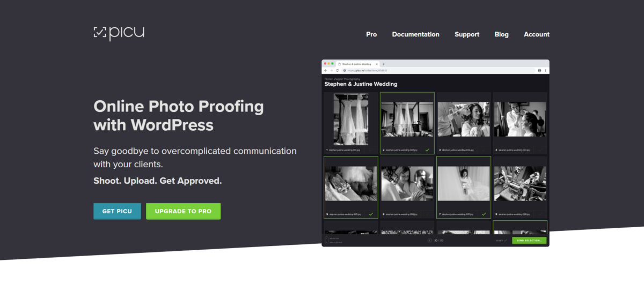The image size is (644, 284).
Task: Open the Pro menu item
Action: coord(371,34)
